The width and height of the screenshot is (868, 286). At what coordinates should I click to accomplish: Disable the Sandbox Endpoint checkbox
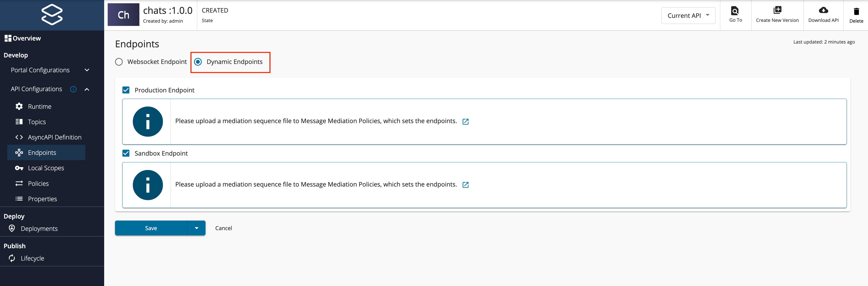click(126, 153)
